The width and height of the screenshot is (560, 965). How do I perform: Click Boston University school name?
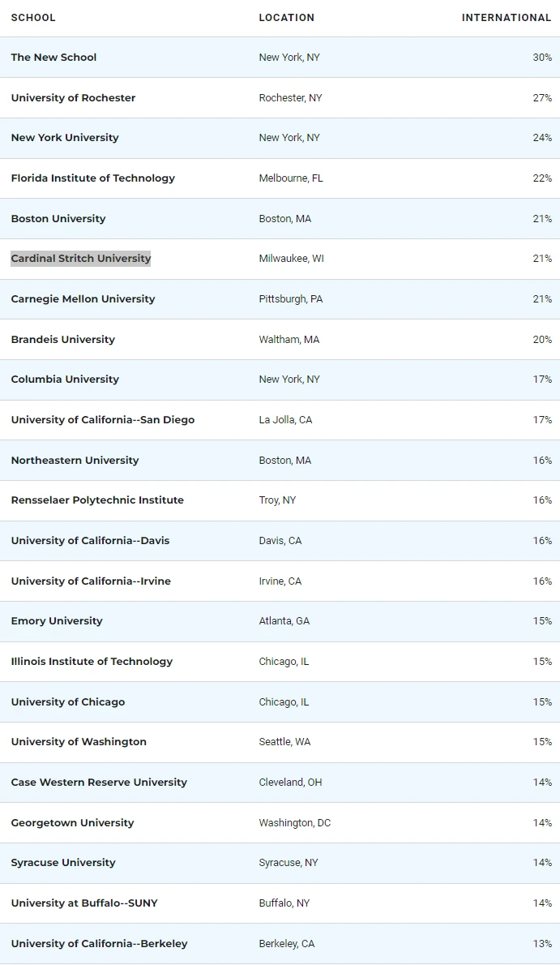pos(58,219)
